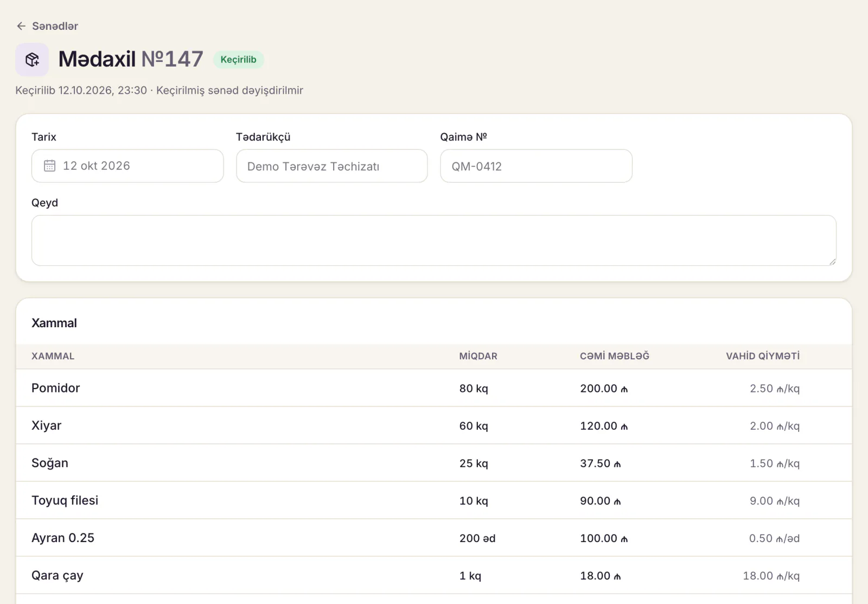Viewport: 868px width, 604px height.
Task: Click the Mədaxil №147 document title
Action: 131,59
